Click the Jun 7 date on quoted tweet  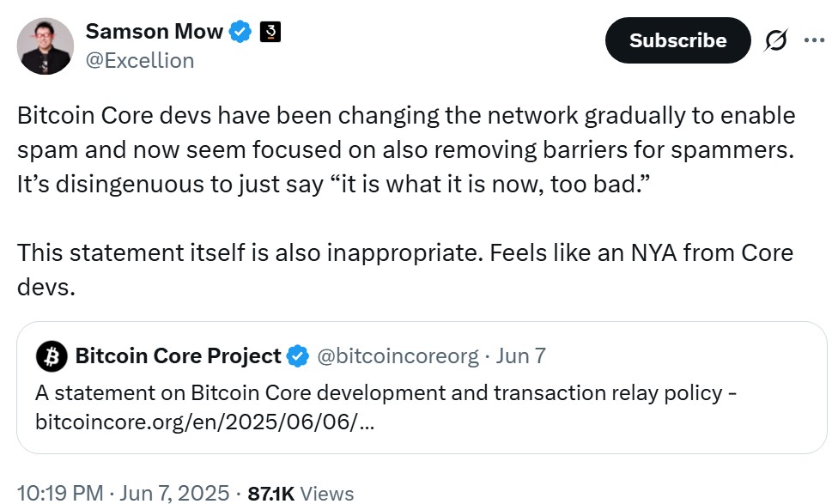(521, 355)
